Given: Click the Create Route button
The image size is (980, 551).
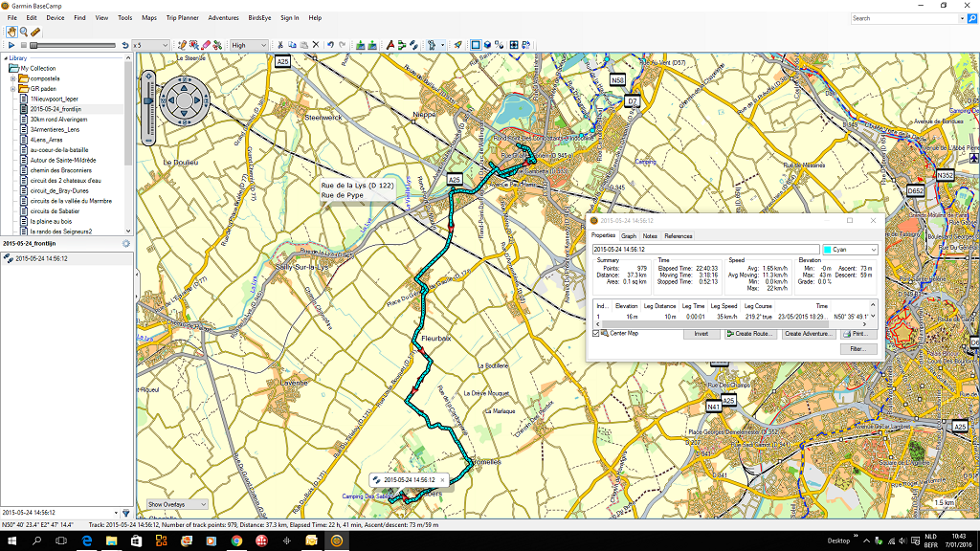Looking at the screenshot, I should coord(750,334).
